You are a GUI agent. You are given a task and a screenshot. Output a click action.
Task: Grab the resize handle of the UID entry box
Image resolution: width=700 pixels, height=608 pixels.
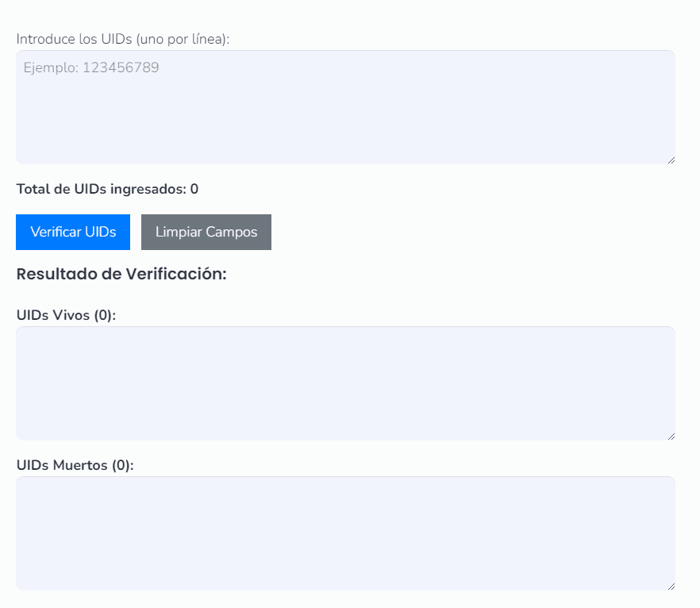coord(671,160)
